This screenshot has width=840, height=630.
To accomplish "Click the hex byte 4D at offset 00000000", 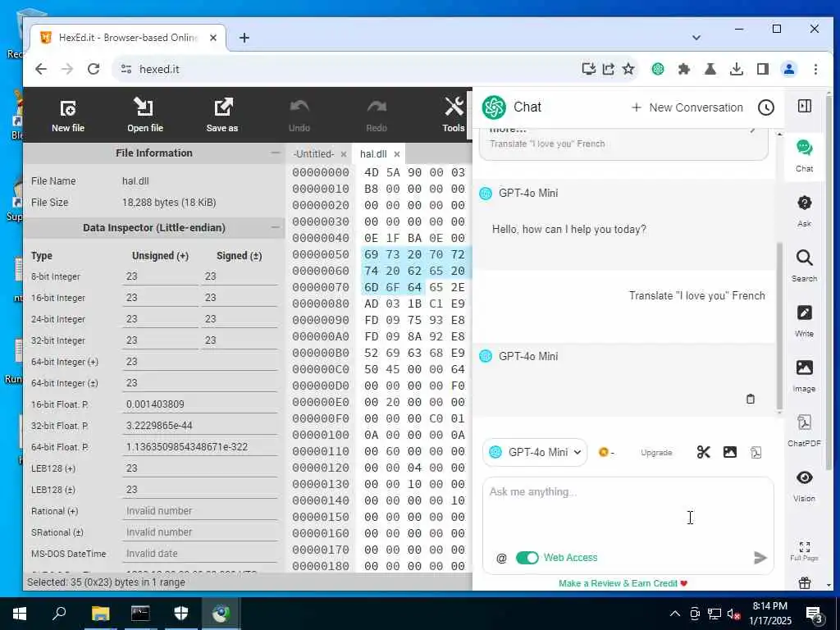I will point(372,172).
